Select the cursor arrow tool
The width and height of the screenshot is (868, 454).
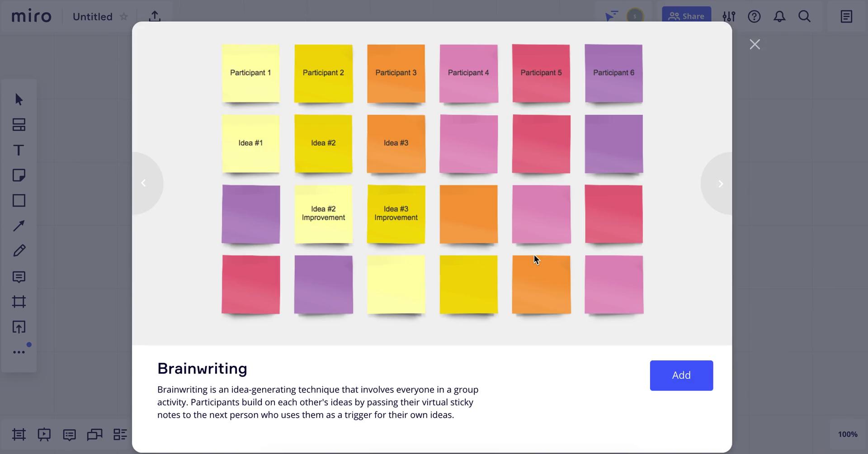coord(19,99)
